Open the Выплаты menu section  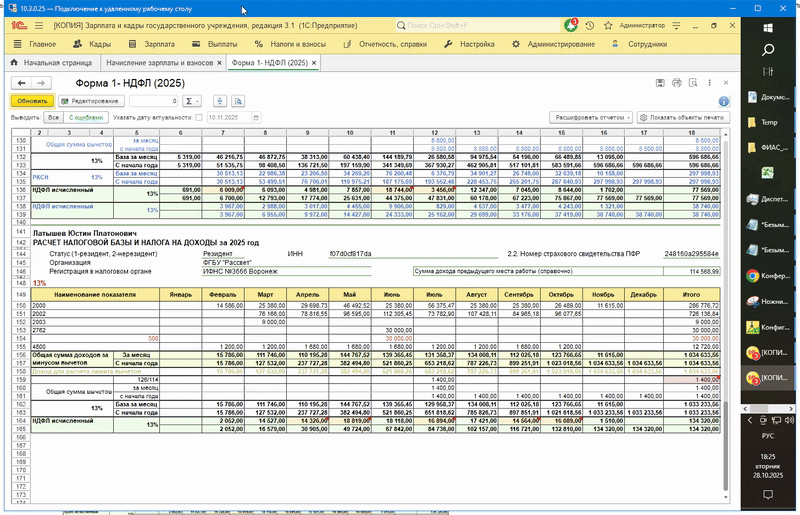pyautogui.click(x=215, y=44)
